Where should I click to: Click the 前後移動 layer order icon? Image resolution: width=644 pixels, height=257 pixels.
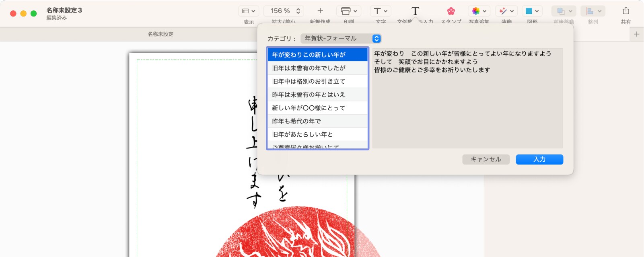(x=561, y=11)
